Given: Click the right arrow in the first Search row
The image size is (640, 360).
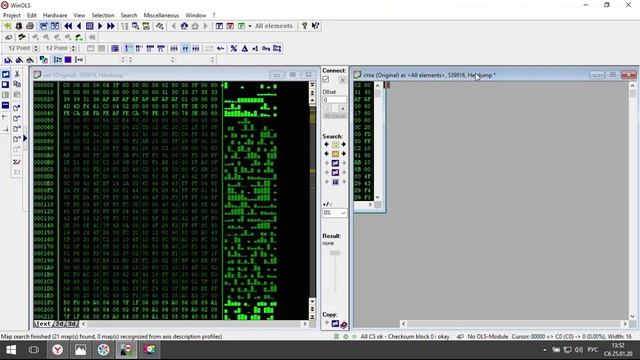Looking at the screenshot, I should click(344, 144).
